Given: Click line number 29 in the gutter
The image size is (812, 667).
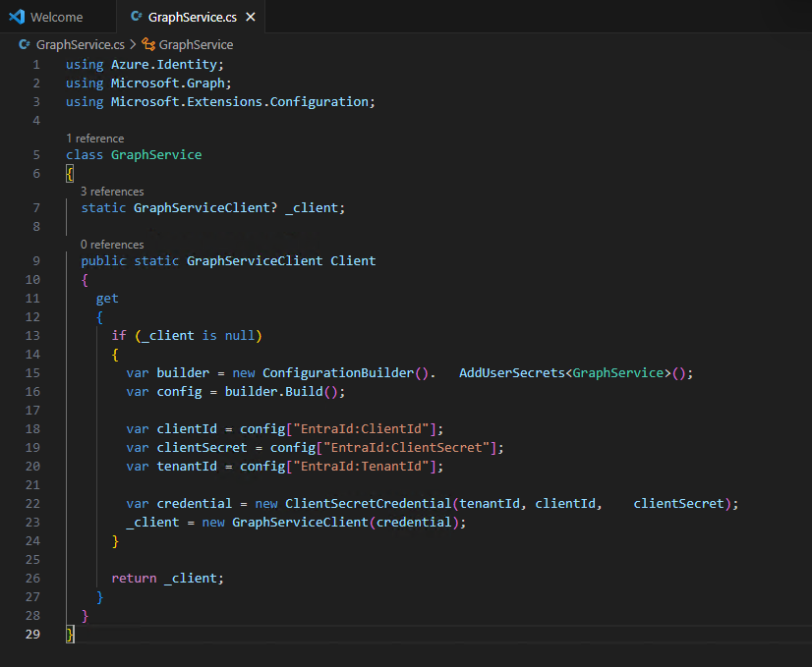Looking at the screenshot, I should 32,634.
